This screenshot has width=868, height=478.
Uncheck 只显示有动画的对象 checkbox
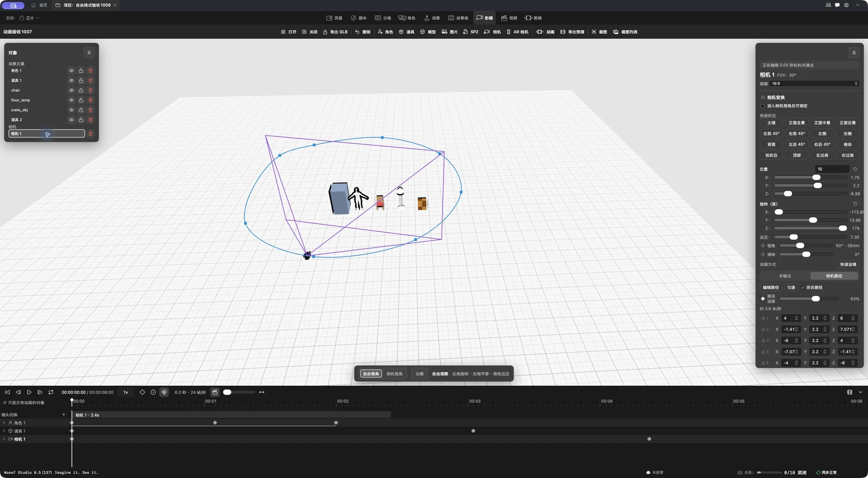[5, 403]
